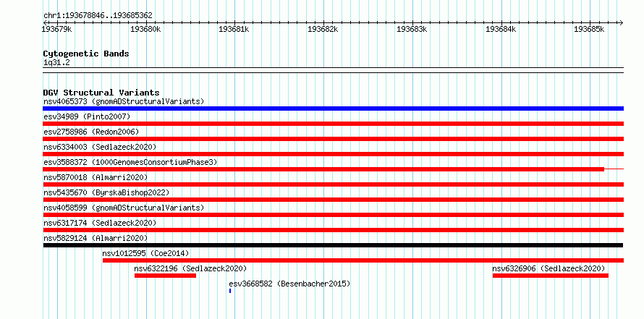Click the 193681k ruler tick label
Screen dimensions: 644x319
click(234, 30)
